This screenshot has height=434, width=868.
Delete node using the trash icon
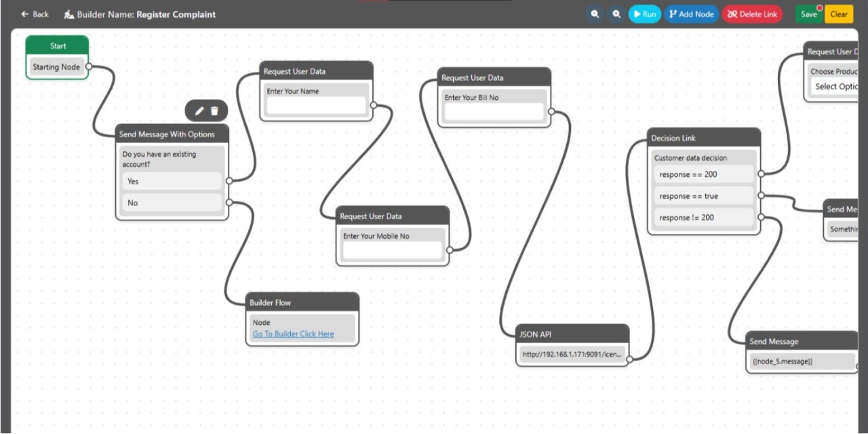pos(214,111)
